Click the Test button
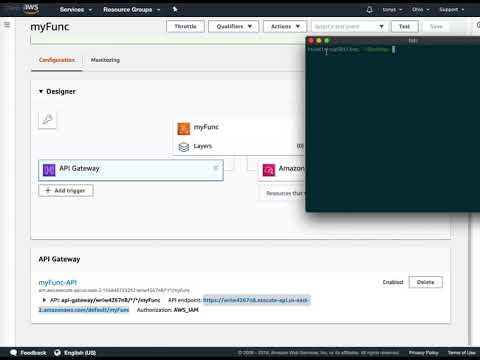480x360 pixels. [404, 26]
